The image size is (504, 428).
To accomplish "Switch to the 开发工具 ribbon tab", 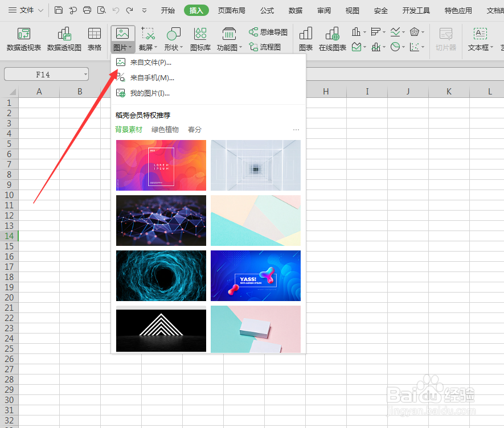I will pyautogui.click(x=416, y=11).
